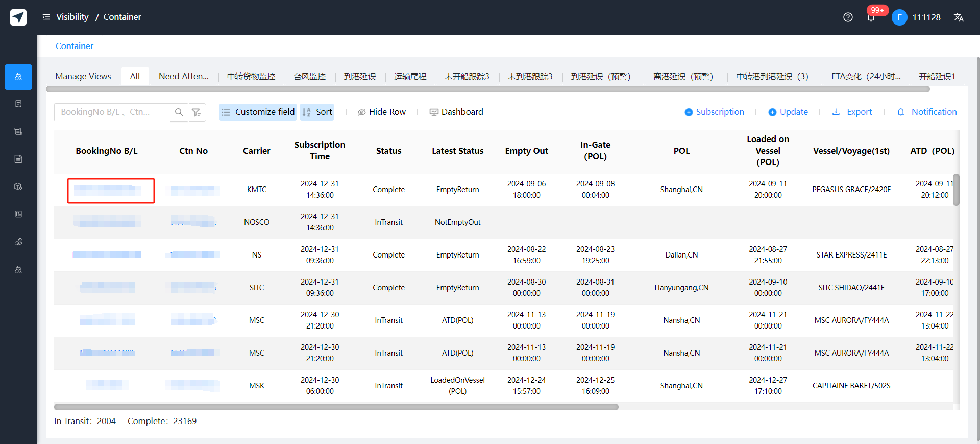
Task: Select the highlighted first sidebar icon
Action: pyautogui.click(x=18, y=77)
